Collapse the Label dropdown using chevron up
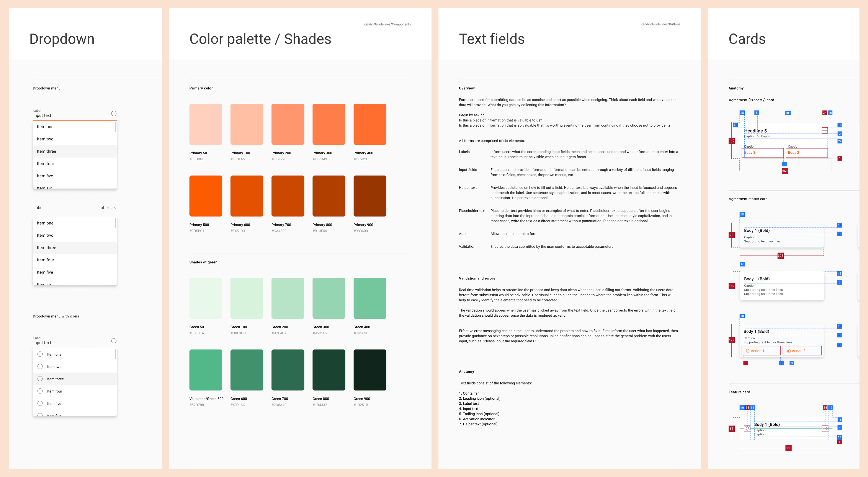This screenshot has width=868, height=477. [114, 208]
